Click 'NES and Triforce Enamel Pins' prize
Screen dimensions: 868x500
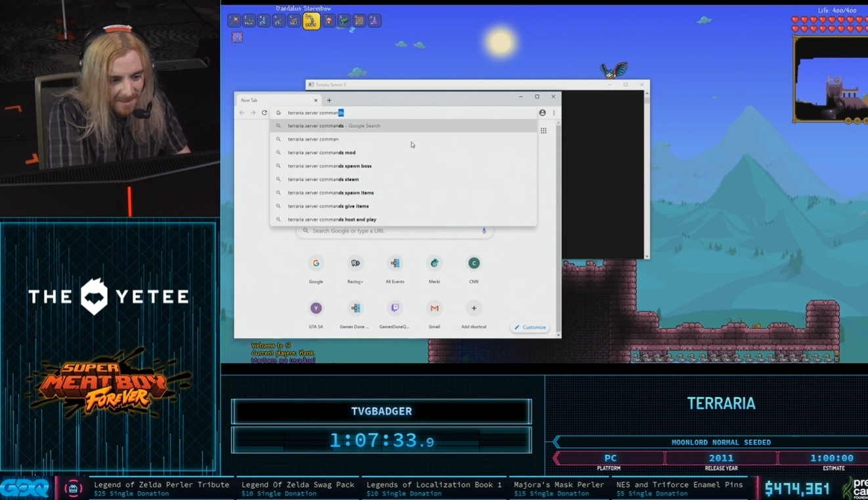tap(680, 485)
